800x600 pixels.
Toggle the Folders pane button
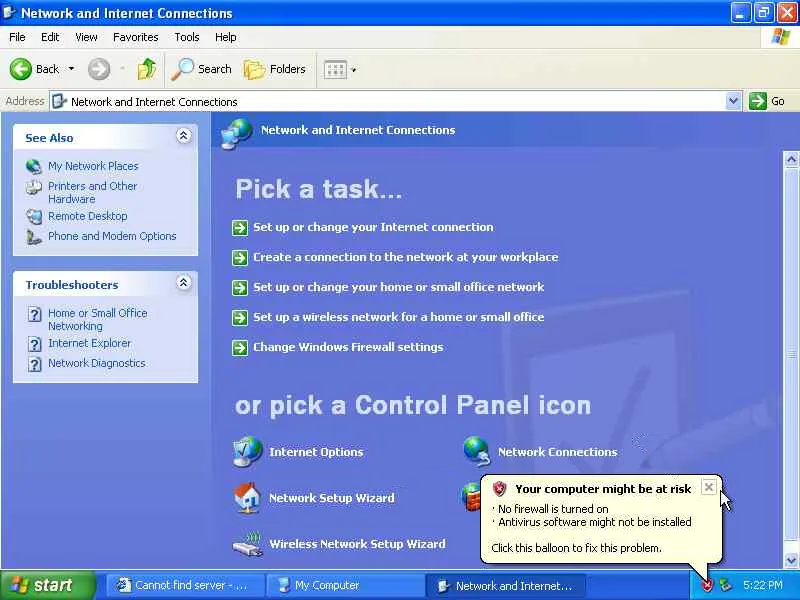pyautogui.click(x=275, y=69)
